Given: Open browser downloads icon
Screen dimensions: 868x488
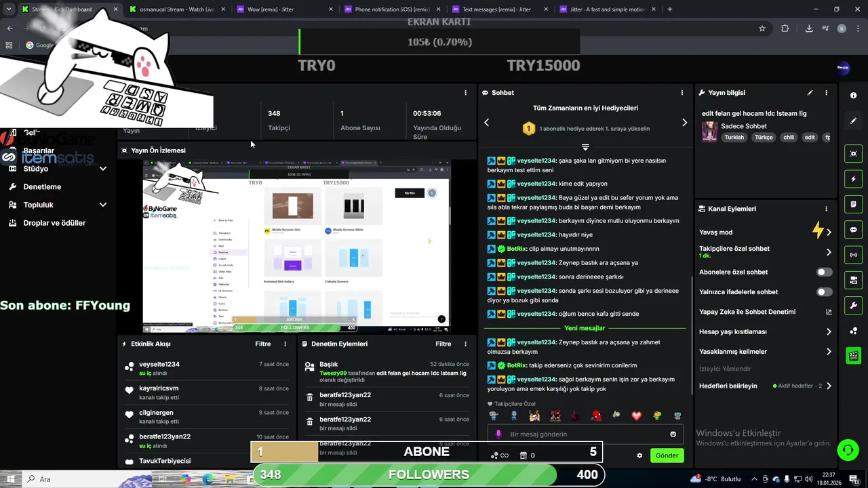Looking at the screenshot, I should 809,28.
